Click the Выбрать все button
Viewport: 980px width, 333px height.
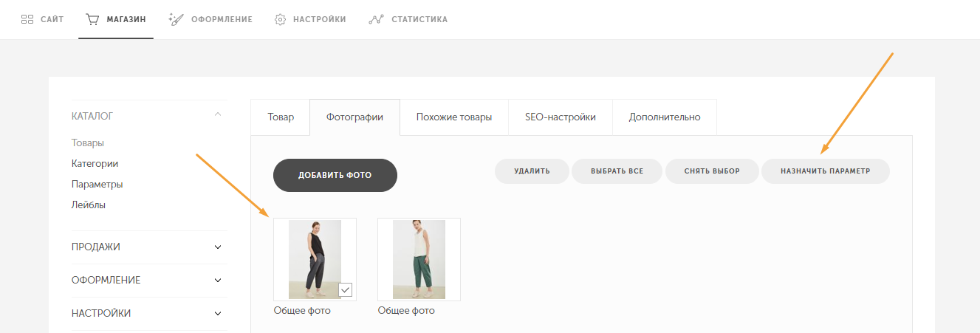(617, 171)
